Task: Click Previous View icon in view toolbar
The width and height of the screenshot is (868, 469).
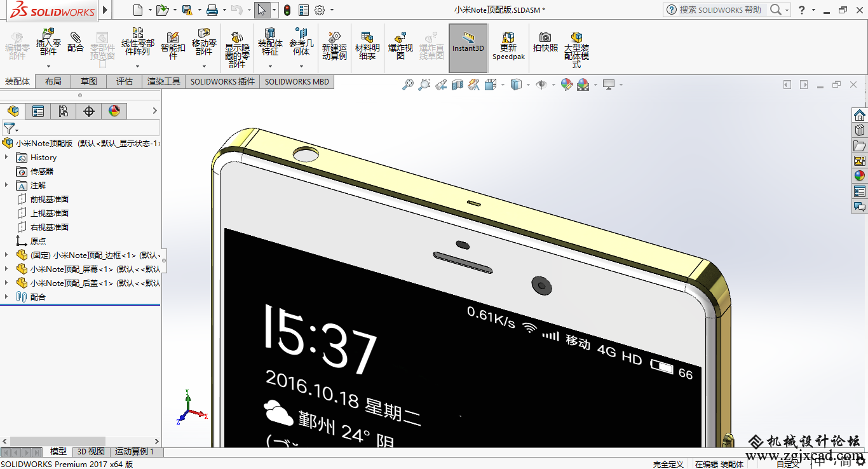Action: 441,85
